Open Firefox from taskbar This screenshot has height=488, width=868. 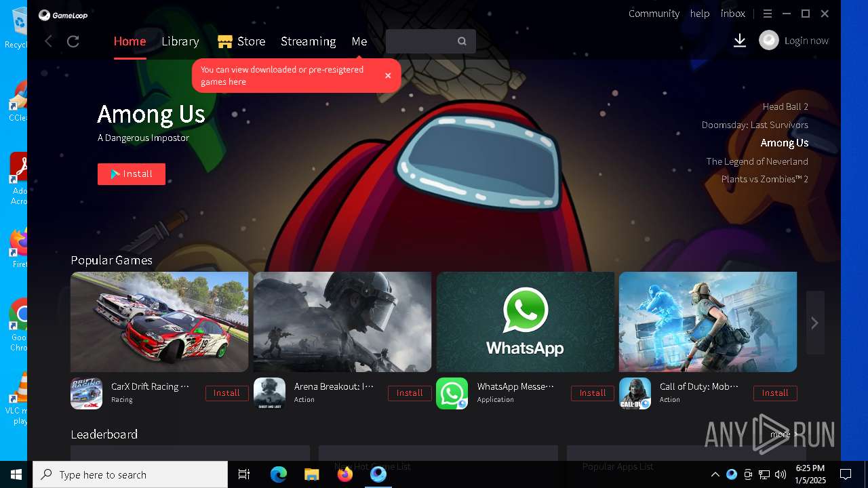[x=345, y=474]
